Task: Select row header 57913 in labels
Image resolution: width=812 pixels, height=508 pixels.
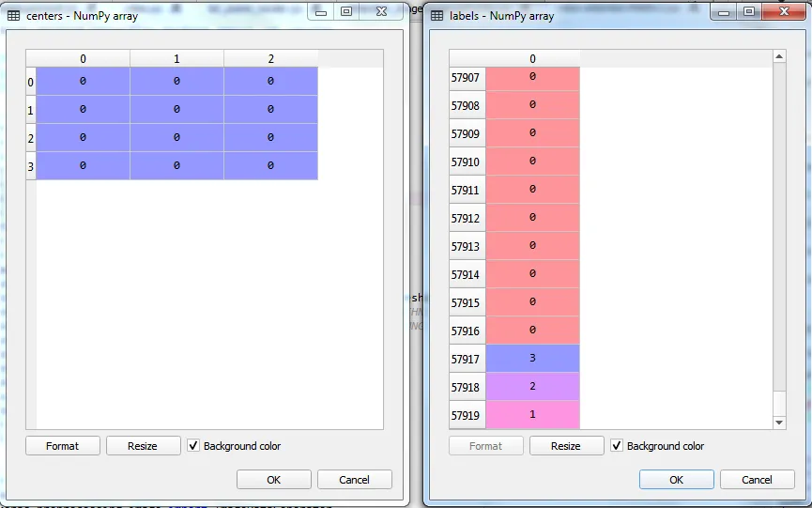Action: click(467, 246)
